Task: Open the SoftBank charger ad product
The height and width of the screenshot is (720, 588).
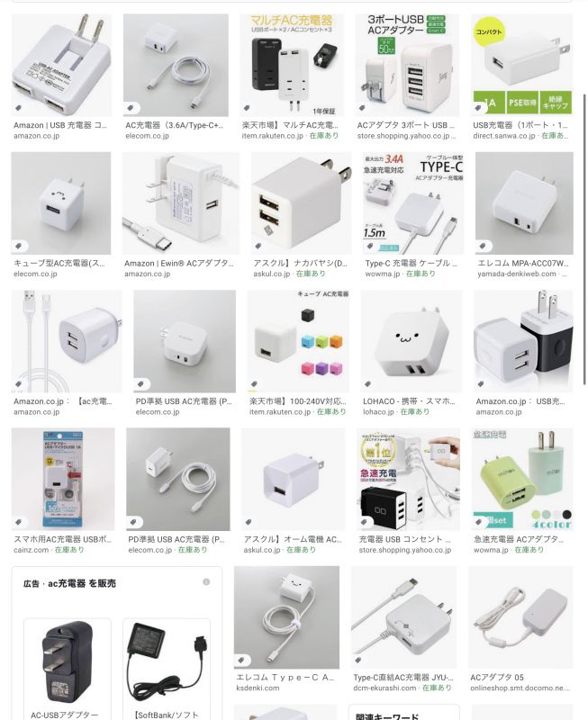Action: [167, 664]
